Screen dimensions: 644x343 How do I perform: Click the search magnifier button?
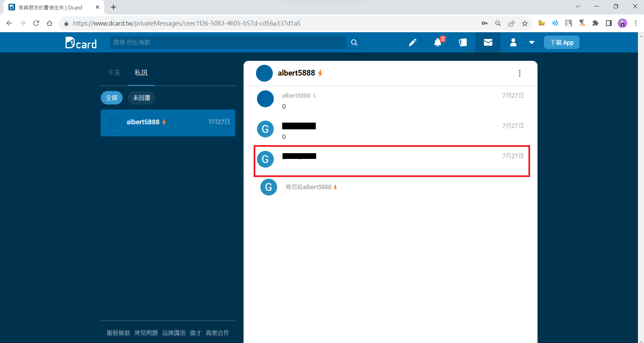pos(354,42)
